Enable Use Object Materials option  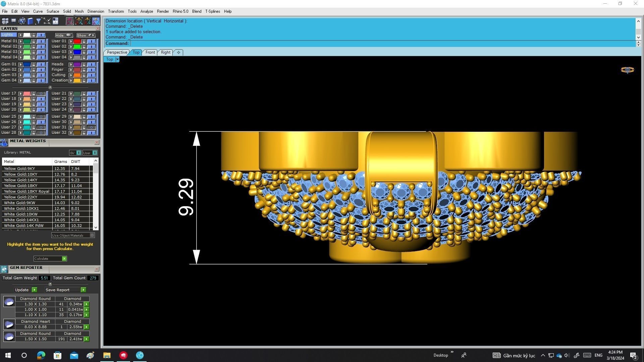click(x=92, y=235)
